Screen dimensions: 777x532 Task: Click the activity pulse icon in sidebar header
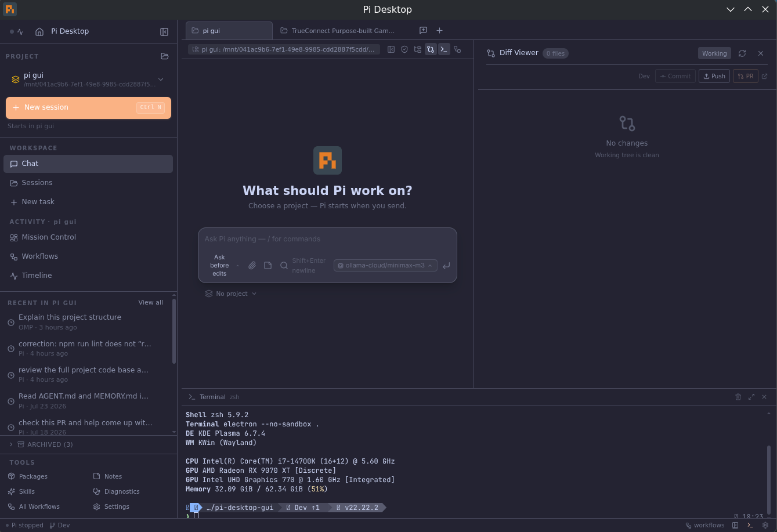click(x=20, y=32)
